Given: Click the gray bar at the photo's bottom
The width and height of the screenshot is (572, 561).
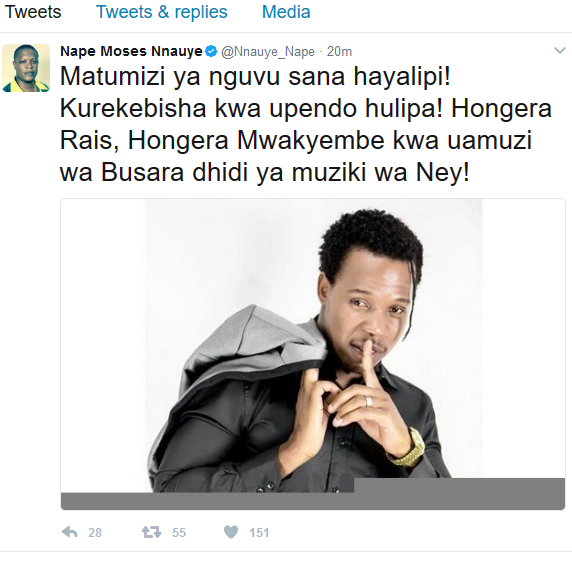Looking at the screenshot, I should [x=313, y=501].
